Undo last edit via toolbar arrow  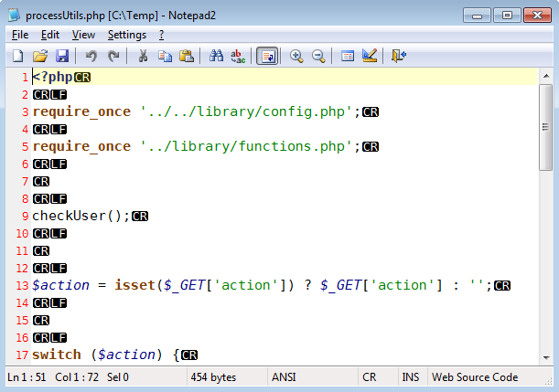91,56
